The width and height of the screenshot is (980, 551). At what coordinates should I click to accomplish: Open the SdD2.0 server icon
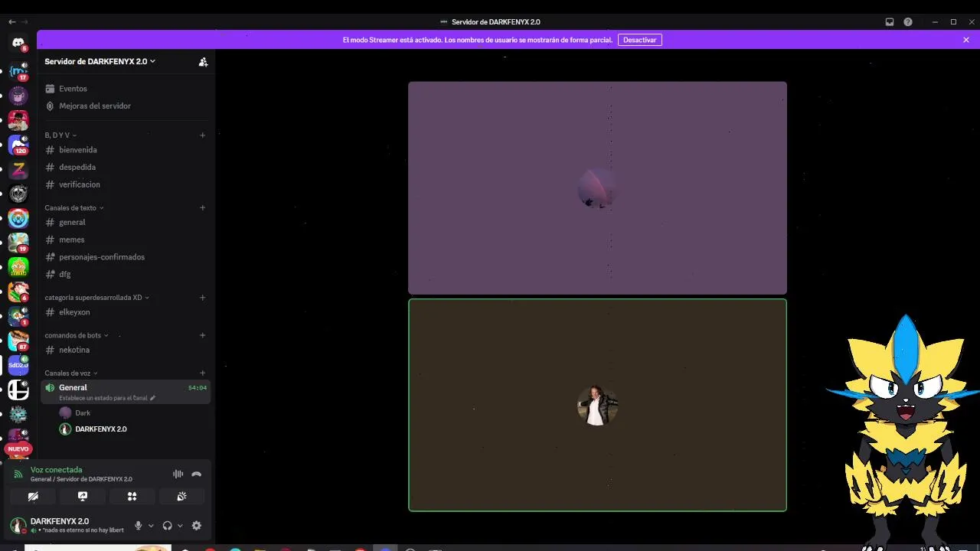[x=18, y=365]
